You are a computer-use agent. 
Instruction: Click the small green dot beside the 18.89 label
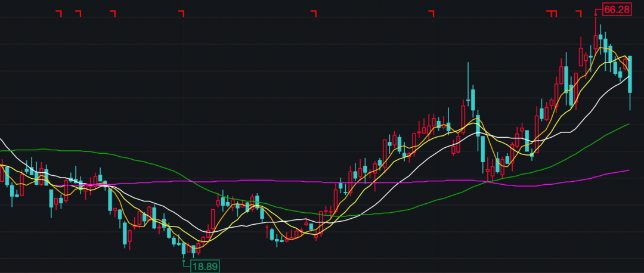coord(184,260)
